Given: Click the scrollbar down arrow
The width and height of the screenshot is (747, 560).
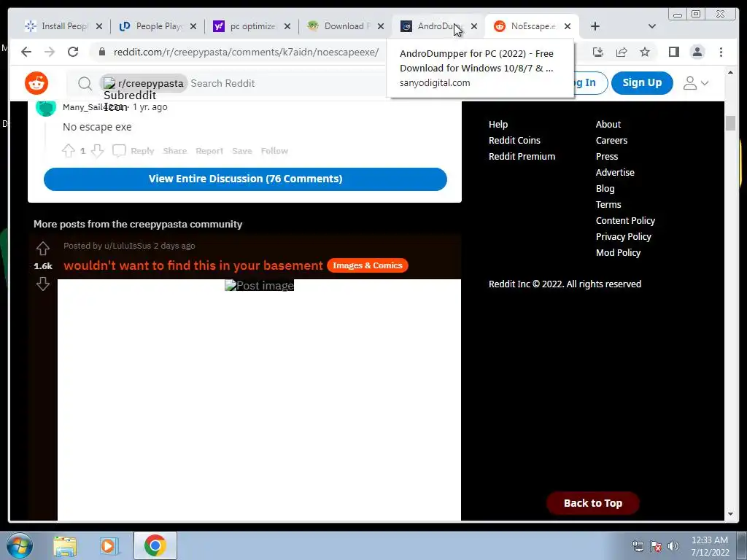Looking at the screenshot, I should click(730, 514).
